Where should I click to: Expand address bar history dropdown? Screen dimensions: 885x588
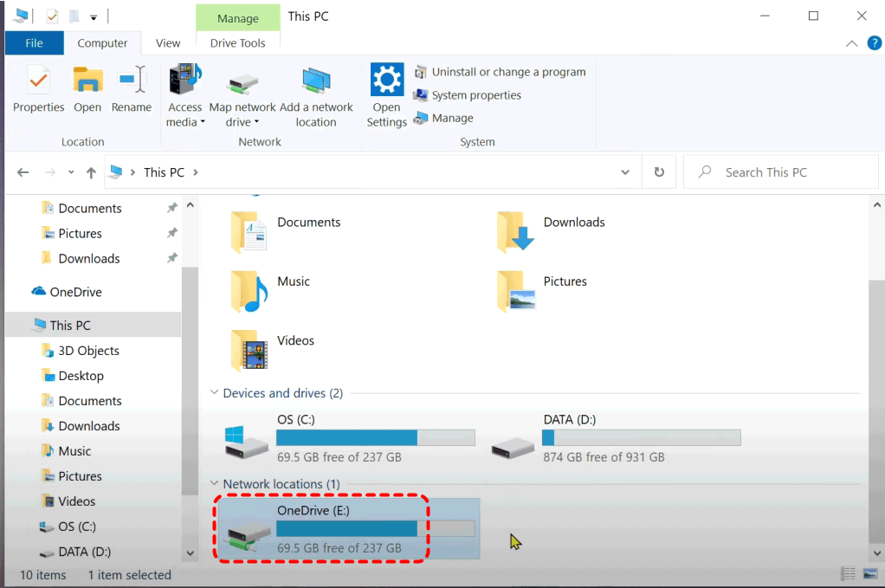point(625,172)
